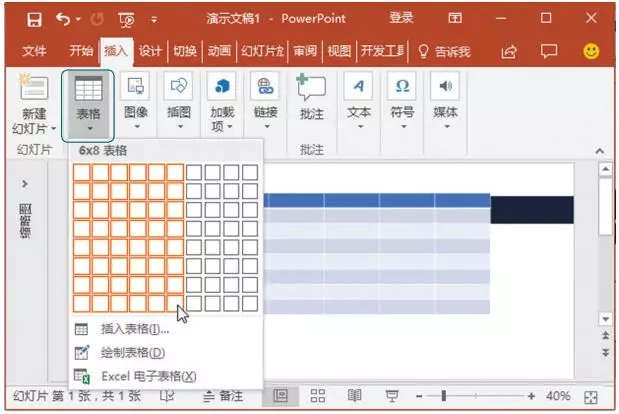
Task: Save the presentation with the floppy disk icon
Action: click(x=34, y=19)
